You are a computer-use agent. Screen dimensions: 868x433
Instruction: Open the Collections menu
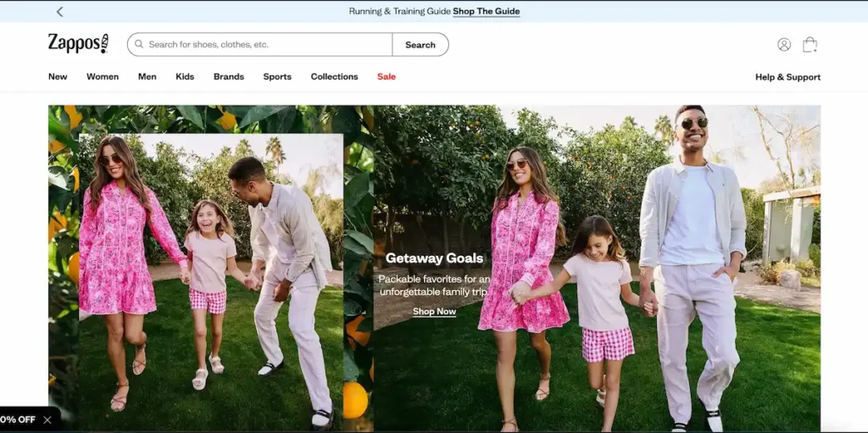point(334,77)
